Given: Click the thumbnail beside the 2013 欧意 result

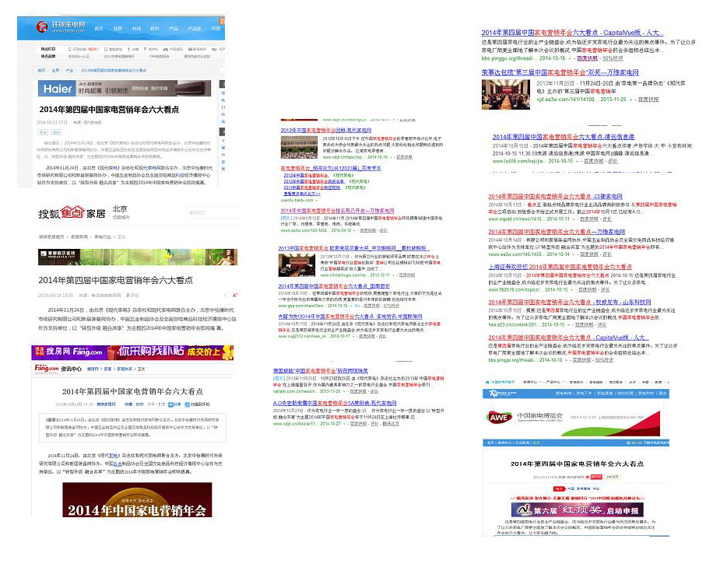Looking at the screenshot, I should tap(297, 265).
